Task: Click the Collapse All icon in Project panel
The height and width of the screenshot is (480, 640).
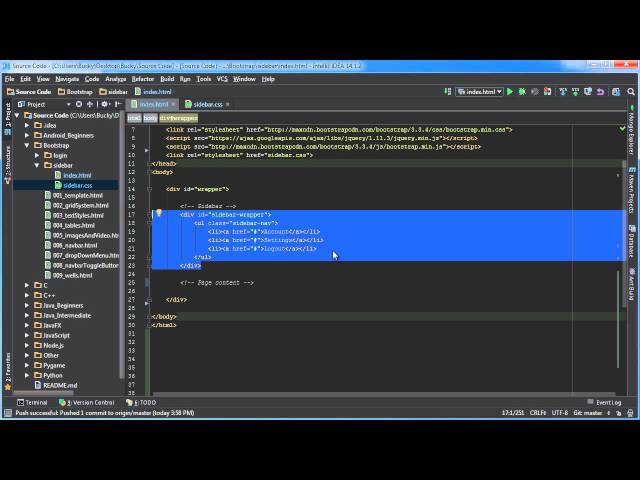Action: tap(90, 104)
